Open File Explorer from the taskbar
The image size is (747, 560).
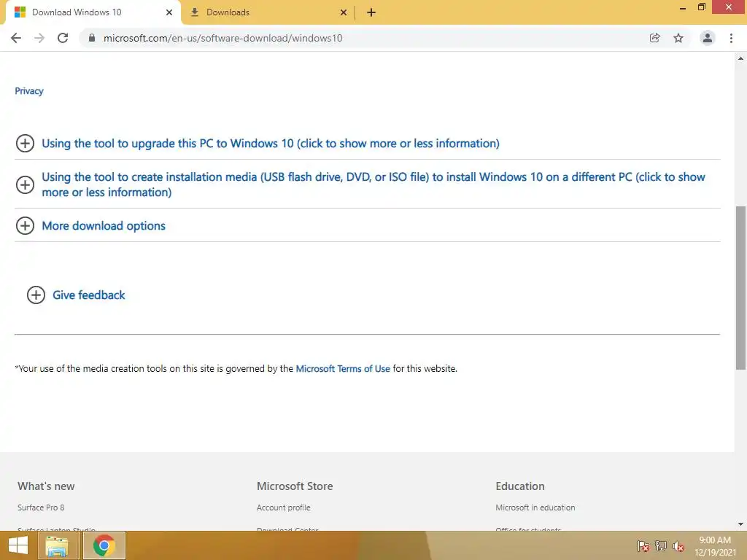57,545
